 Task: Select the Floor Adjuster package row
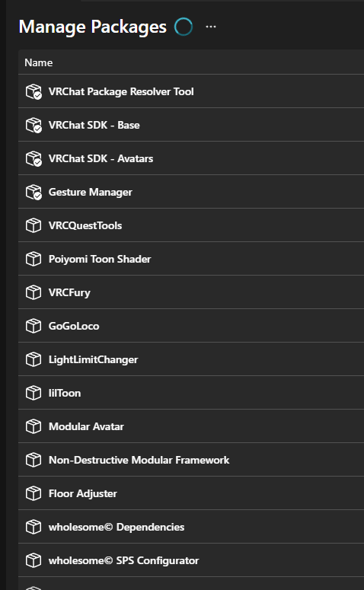[191, 493]
